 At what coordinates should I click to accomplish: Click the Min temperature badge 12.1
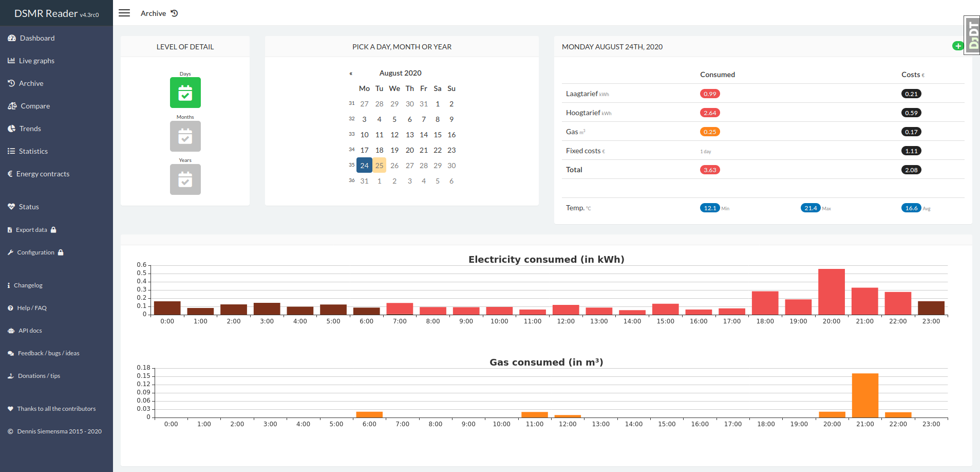tap(710, 208)
